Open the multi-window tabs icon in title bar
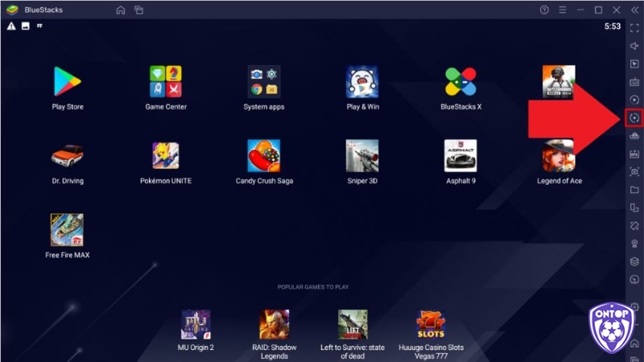 [138, 10]
